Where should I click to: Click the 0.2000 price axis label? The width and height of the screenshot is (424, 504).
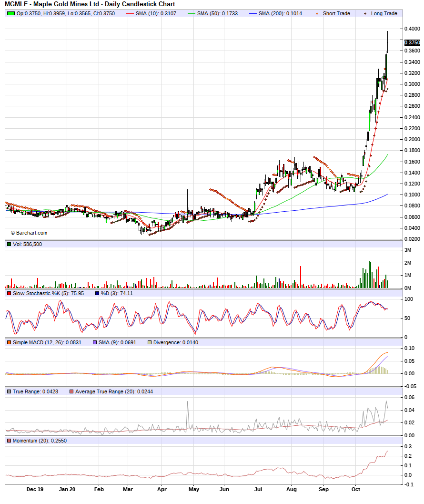(412, 139)
